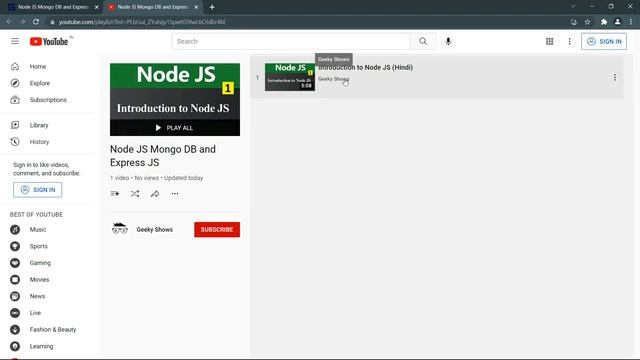Open Library in sidebar
This screenshot has height=360, width=640.
39,125
